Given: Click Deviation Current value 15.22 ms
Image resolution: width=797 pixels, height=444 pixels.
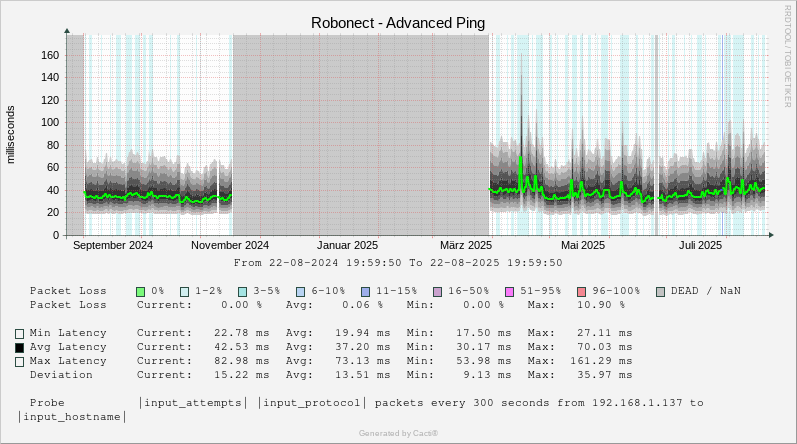Looking at the screenshot, I should [241, 375].
